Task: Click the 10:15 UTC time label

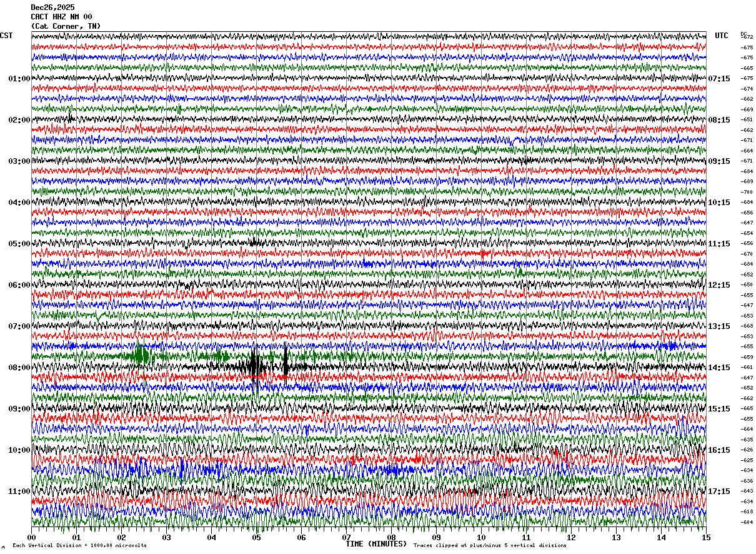Action: (x=719, y=203)
